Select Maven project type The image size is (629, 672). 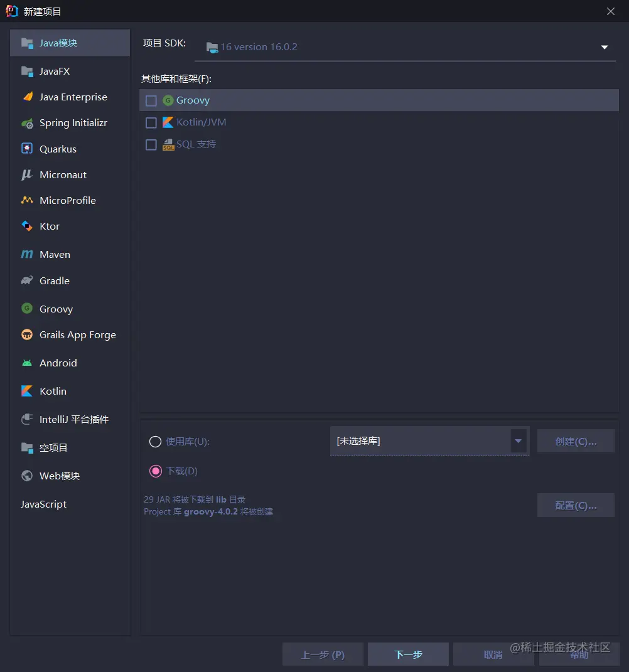(x=70, y=254)
